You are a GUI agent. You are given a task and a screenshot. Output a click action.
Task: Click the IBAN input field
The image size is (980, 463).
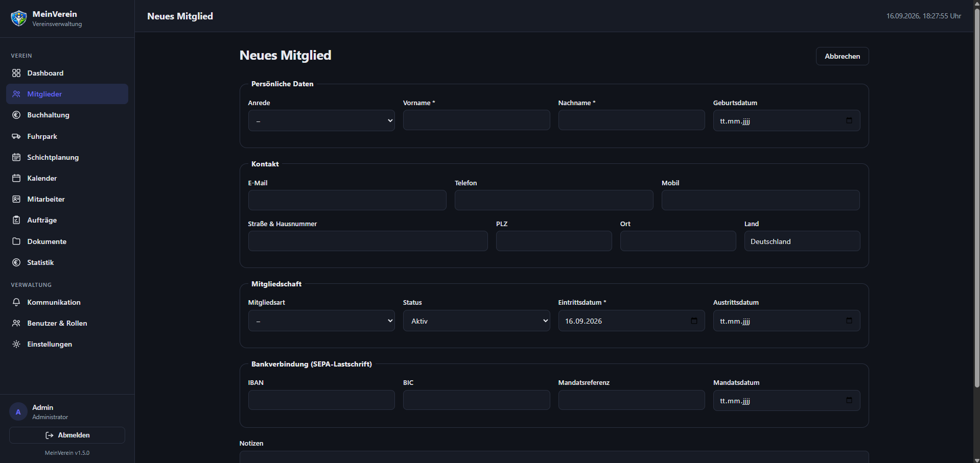(321, 400)
